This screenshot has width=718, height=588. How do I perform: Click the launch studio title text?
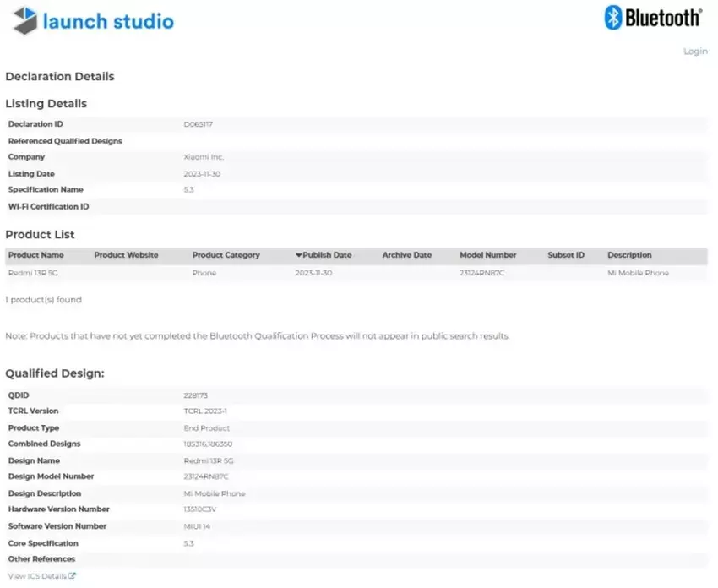108,21
